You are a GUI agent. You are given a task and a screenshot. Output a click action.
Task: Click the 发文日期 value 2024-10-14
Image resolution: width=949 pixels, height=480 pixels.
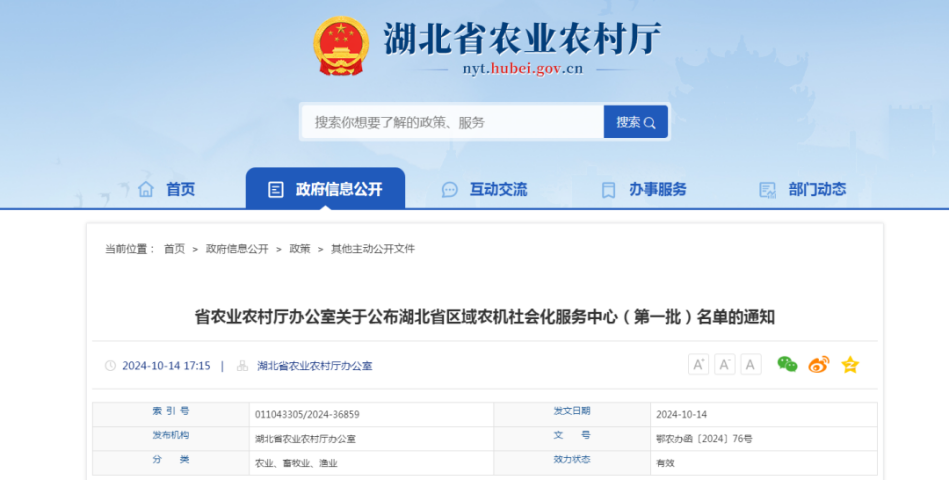click(x=681, y=415)
